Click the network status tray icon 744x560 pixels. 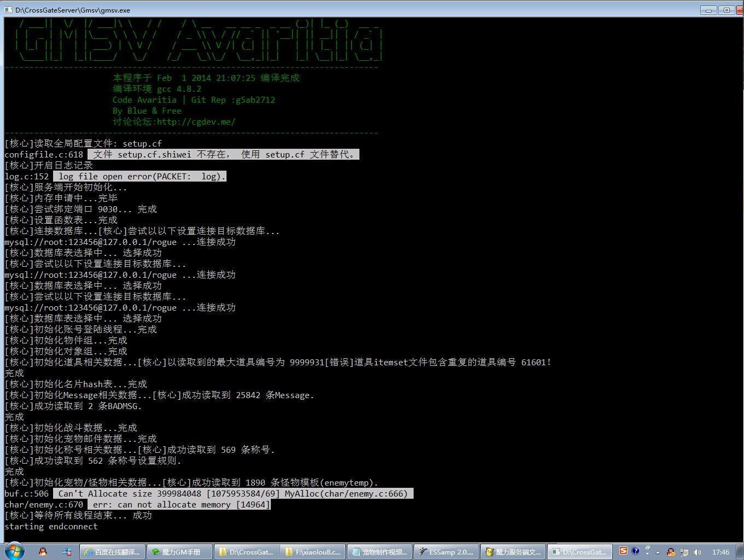tap(684, 552)
